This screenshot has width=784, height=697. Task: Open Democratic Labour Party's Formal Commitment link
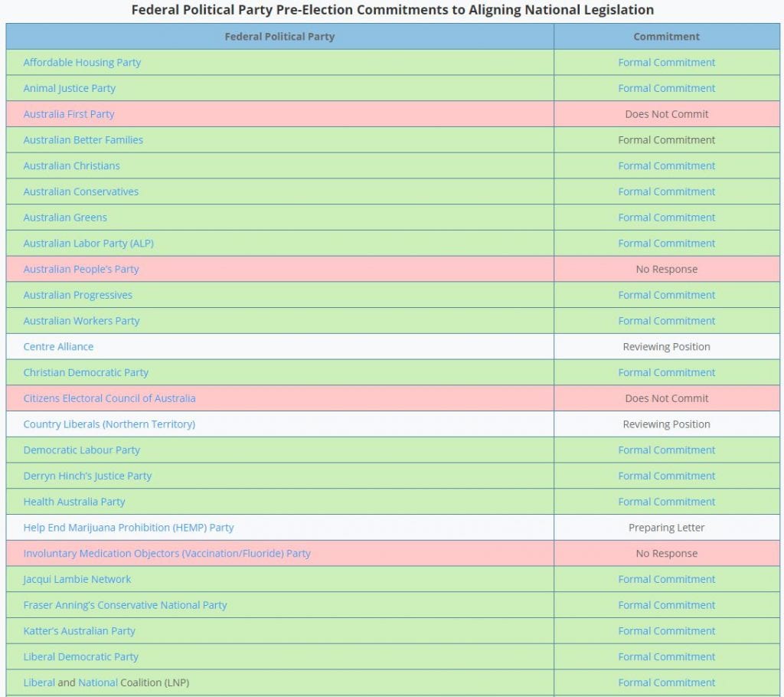[x=667, y=450]
